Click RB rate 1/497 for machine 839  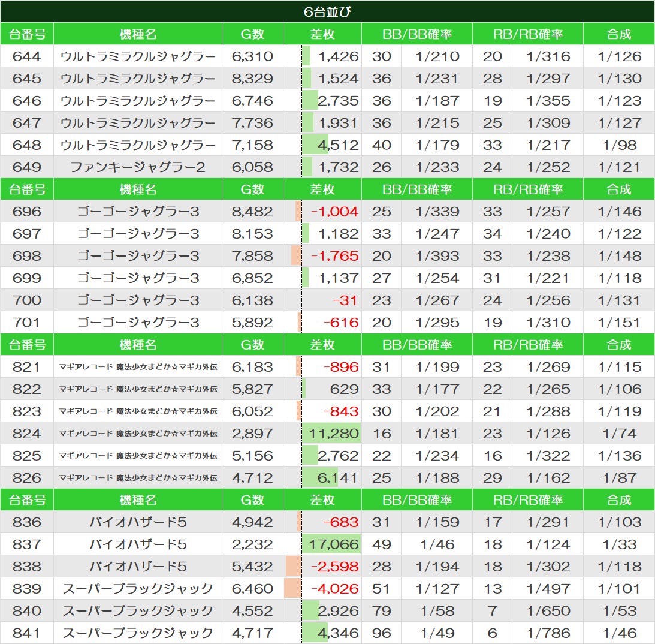548,588
